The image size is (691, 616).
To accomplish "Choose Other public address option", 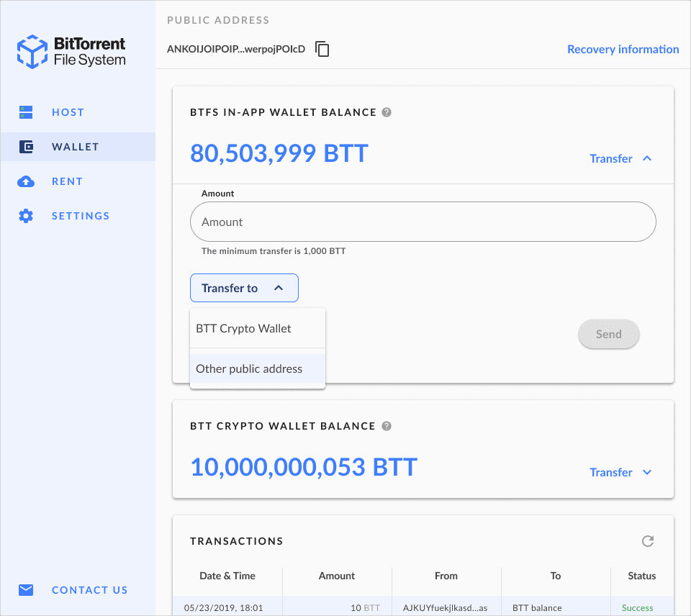I will tap(258, 368).
